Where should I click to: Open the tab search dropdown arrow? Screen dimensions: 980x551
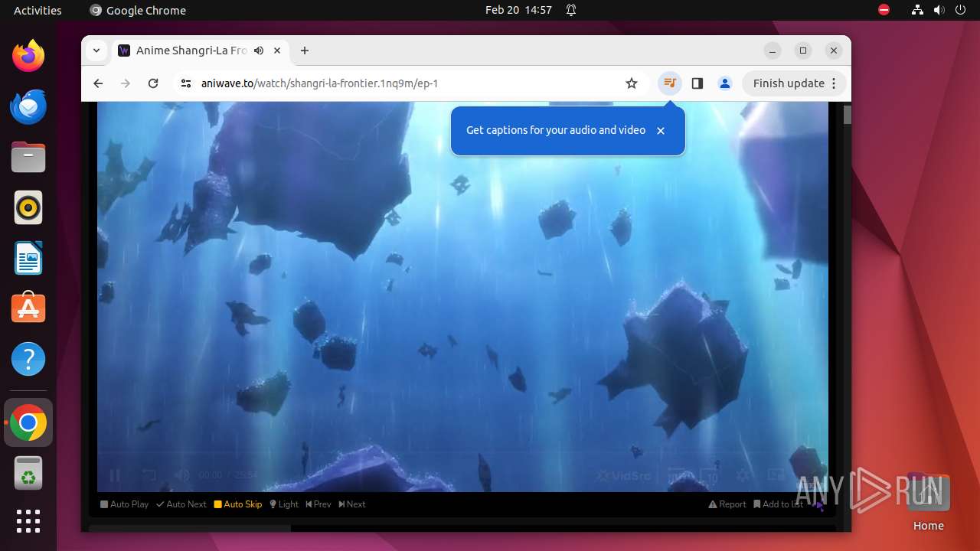tap(96, 51)
